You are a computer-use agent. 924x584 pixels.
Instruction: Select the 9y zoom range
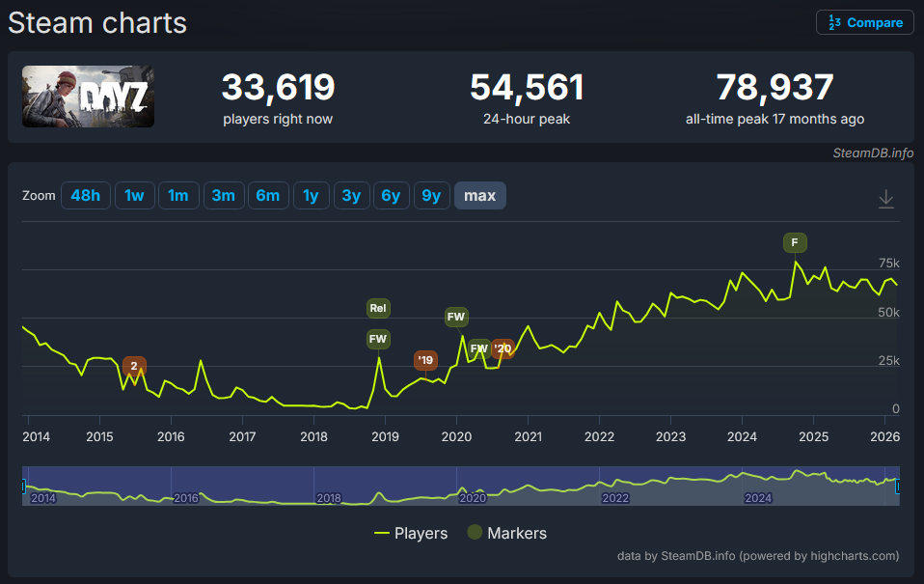point(431,195)
